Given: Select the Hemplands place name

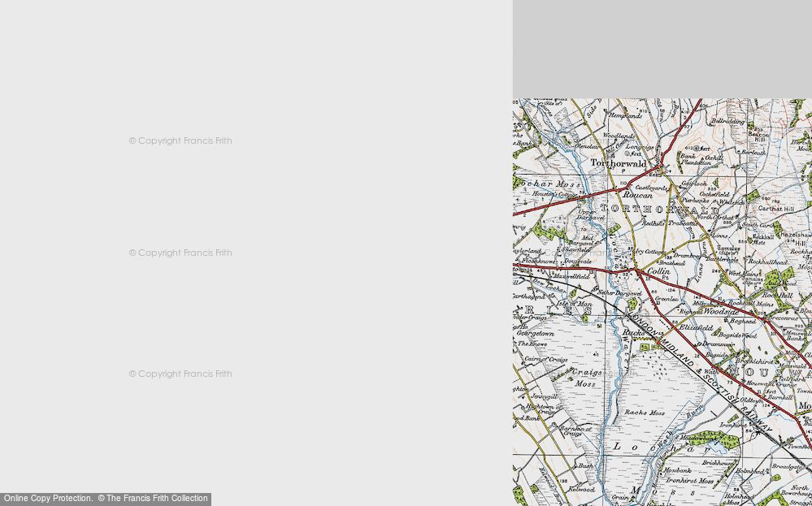Looking at the screenshot, I should (x=626, y=116).
